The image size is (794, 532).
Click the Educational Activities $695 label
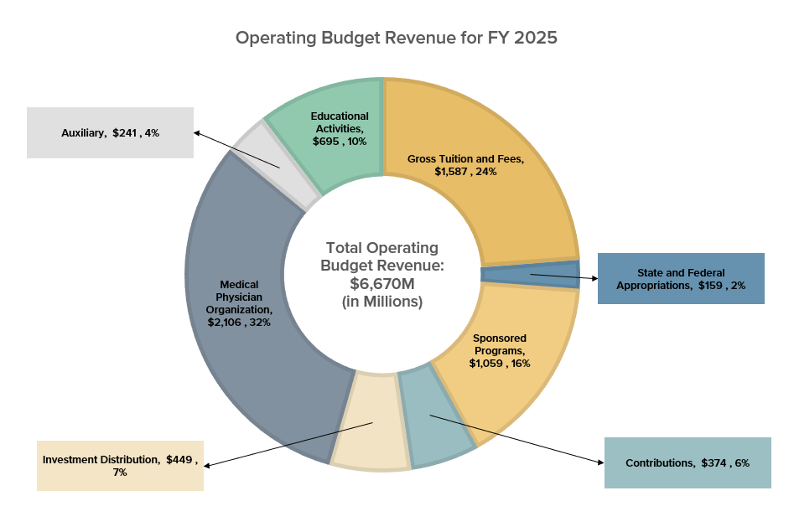[339, 129]
